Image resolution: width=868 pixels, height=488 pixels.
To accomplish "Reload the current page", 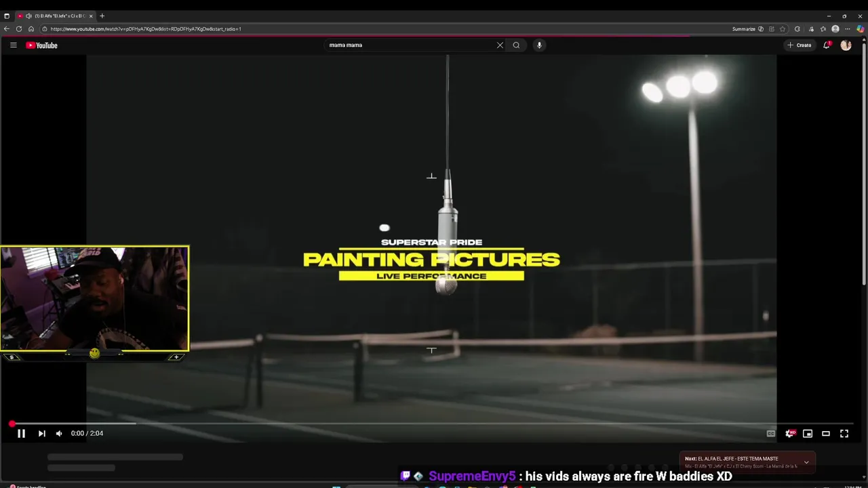I will 19,29.
